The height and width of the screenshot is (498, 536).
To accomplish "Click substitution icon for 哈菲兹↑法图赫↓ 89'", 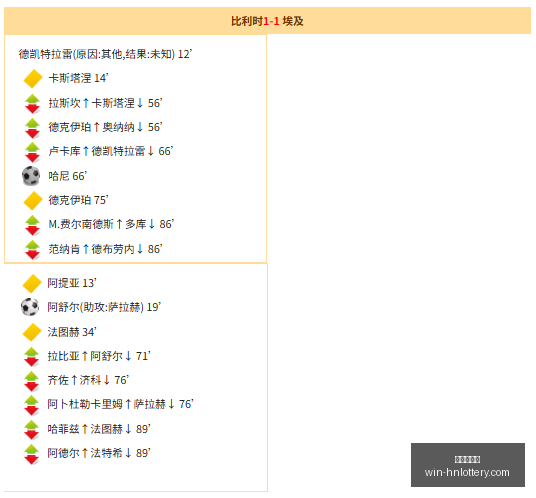I will pos(31,430).
